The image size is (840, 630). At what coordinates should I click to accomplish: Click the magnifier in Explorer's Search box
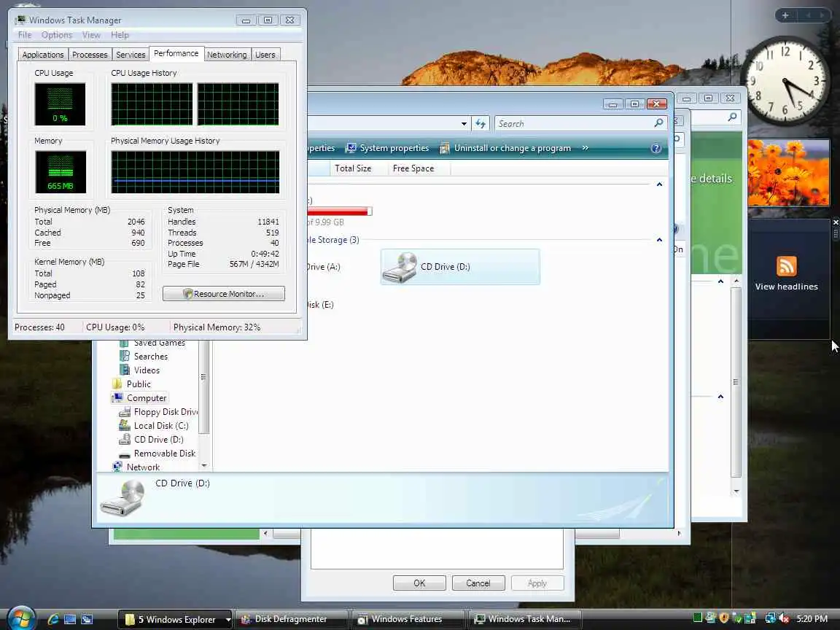pos(658,123)
